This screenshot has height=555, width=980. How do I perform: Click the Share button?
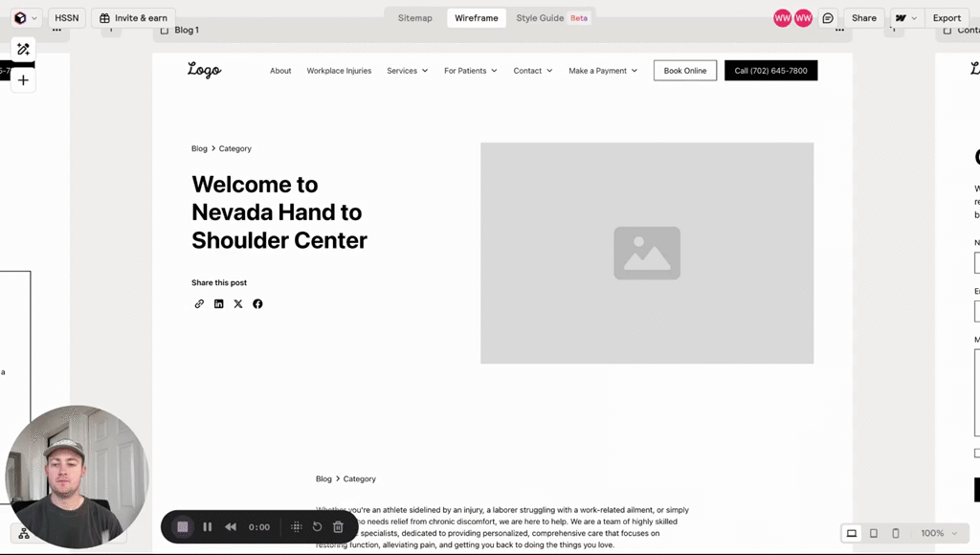[863, 18]
